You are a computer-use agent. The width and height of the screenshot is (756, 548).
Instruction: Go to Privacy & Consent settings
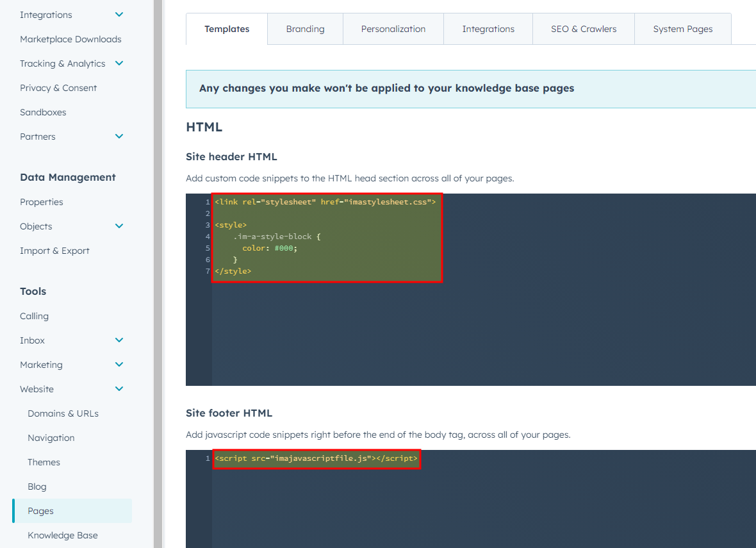[x=58, y=88]
